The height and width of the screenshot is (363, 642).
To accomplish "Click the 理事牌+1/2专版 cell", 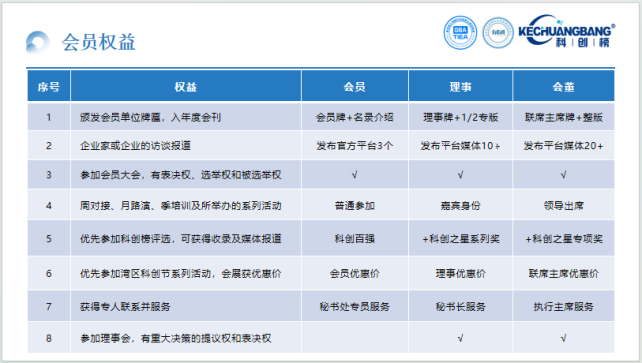I will coord(460,117).
